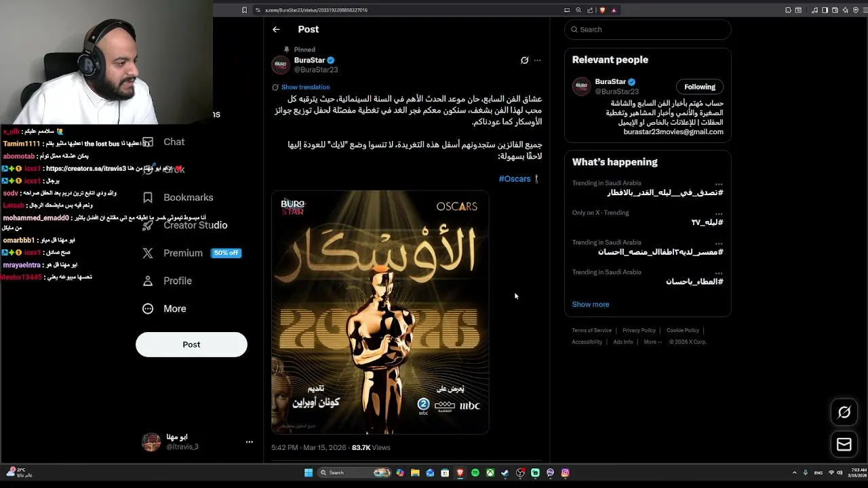Open Bookmarks in the X sidebar
This screenshot has width=868, height=488.
(x=178, y=197)
